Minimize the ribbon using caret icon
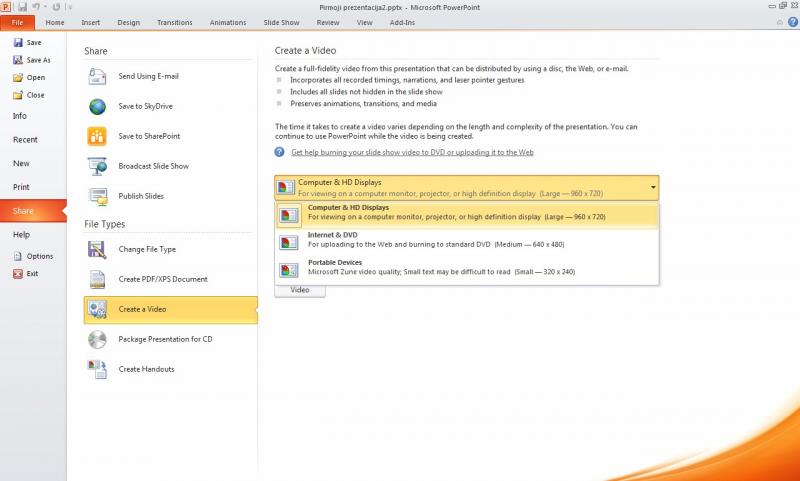This screenshot has height=481, width=800. click(780, 22)
